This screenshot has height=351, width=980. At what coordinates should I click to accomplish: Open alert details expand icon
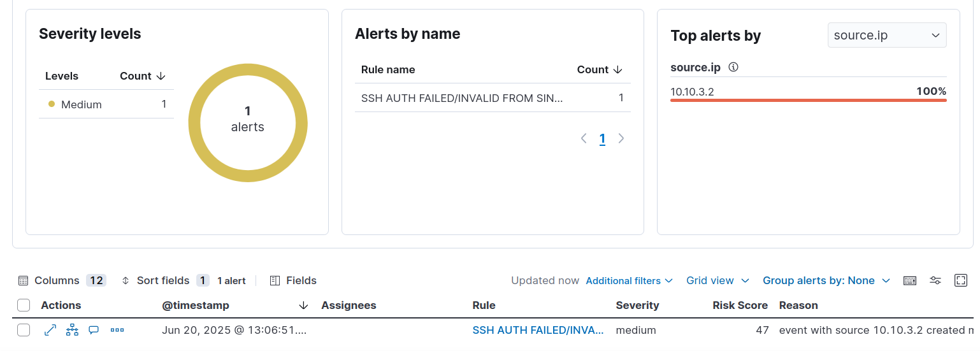[x=50, y=330]
